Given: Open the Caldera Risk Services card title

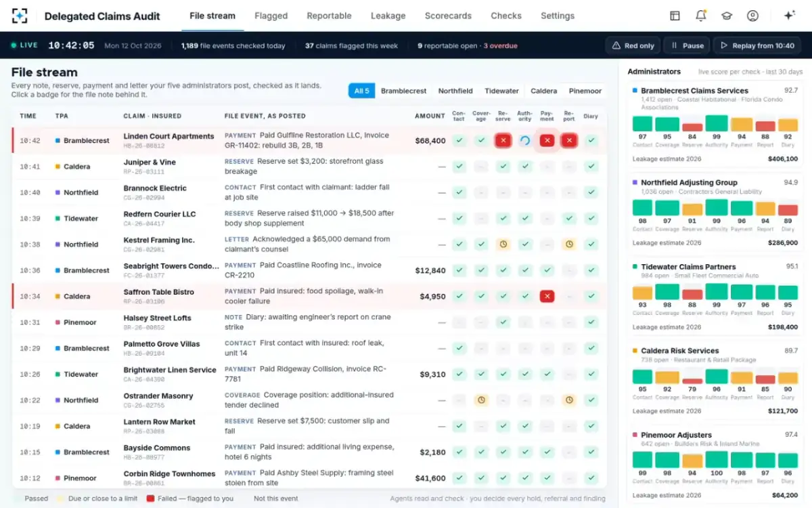Looking at the screenshot, I should [x=679, y=351].
